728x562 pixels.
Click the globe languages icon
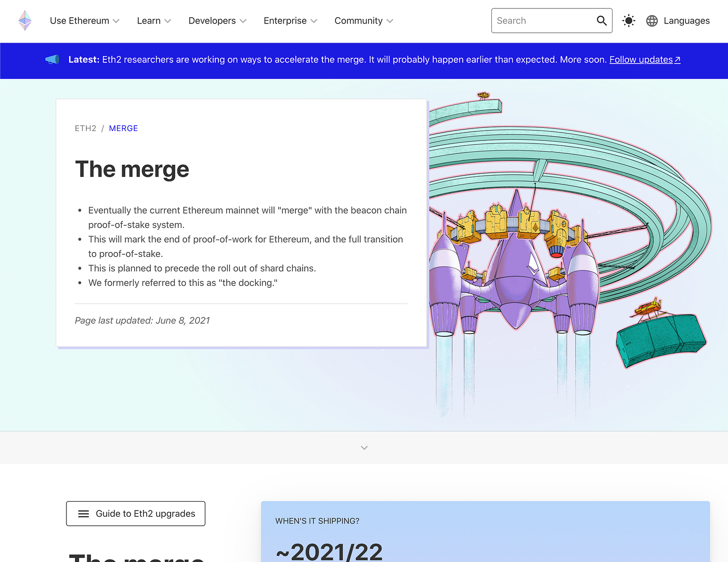[652, 21]
